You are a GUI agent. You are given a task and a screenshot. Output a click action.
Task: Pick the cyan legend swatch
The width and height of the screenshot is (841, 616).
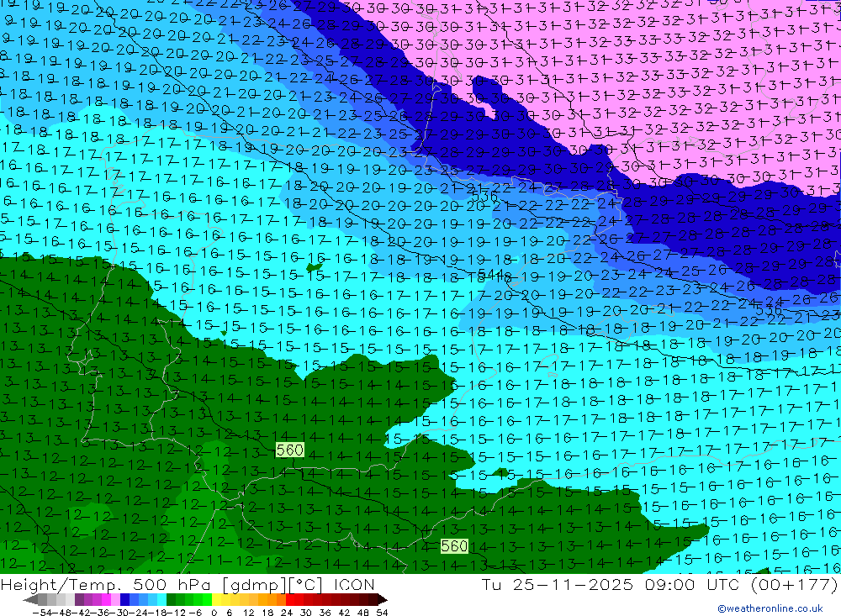pyautogui.click(x=161, y=600)
